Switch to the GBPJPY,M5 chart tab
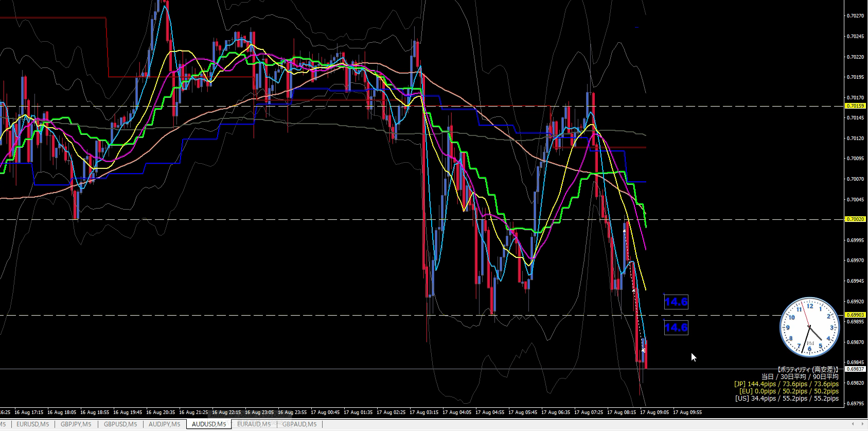The width and height of the screenshot is (868, 431). pyautogui.click(x=76, y=424)
